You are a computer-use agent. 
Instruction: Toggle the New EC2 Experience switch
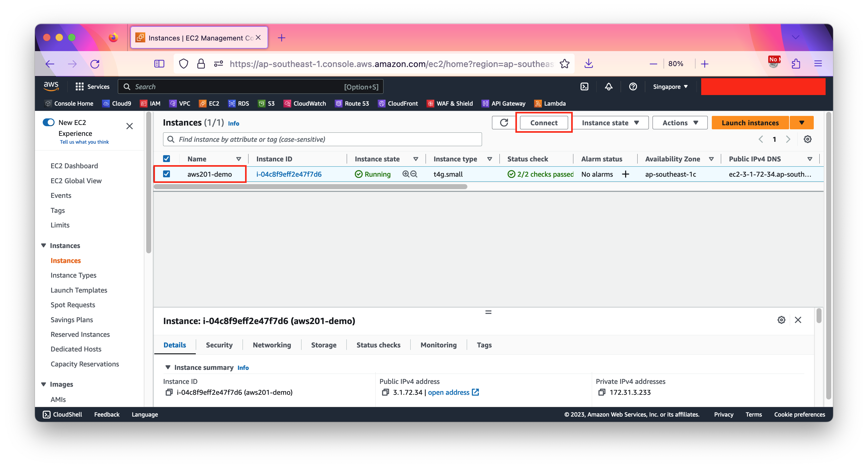(x=49, y=122)
